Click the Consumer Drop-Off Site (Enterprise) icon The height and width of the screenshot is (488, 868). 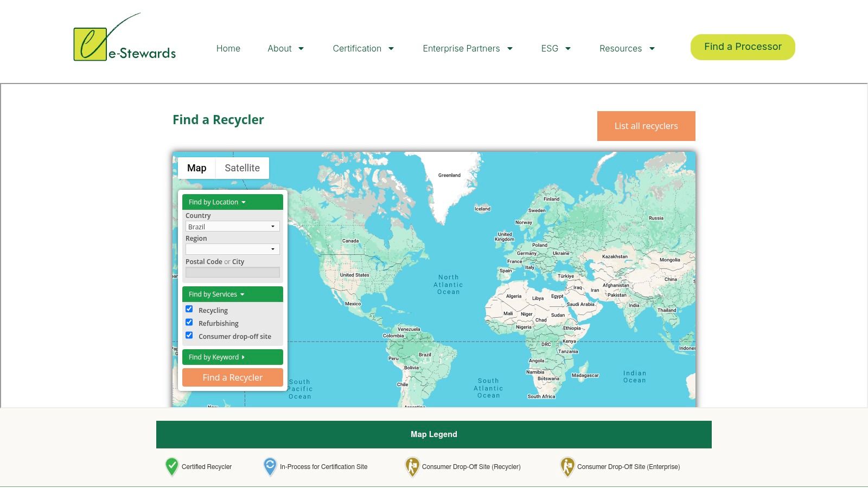567,466
